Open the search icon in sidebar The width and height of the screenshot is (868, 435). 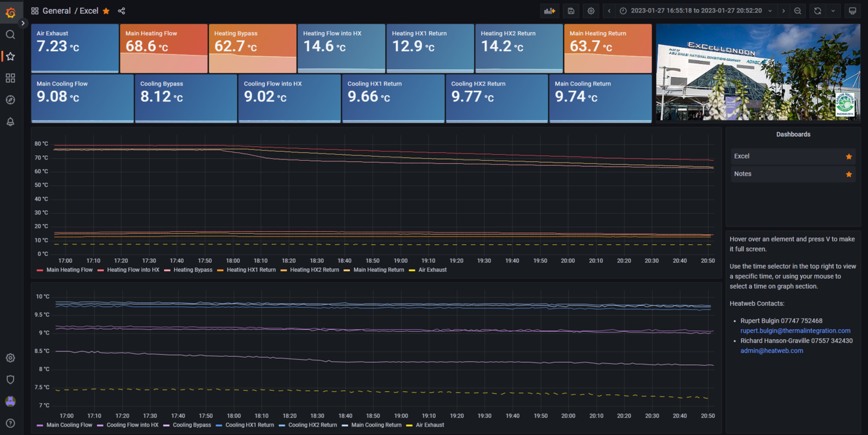[10, 35]
